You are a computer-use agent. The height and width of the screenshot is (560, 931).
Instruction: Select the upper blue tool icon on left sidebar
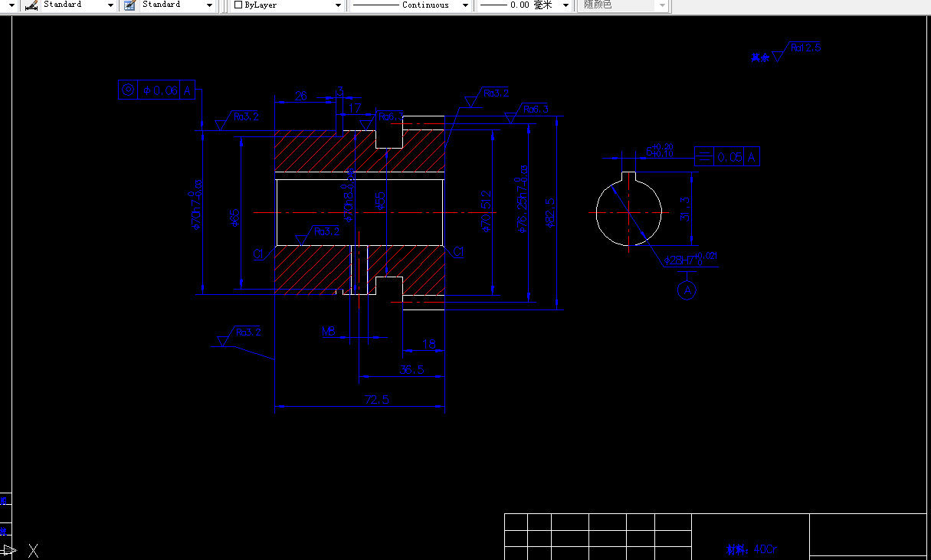tap(5, 502)
